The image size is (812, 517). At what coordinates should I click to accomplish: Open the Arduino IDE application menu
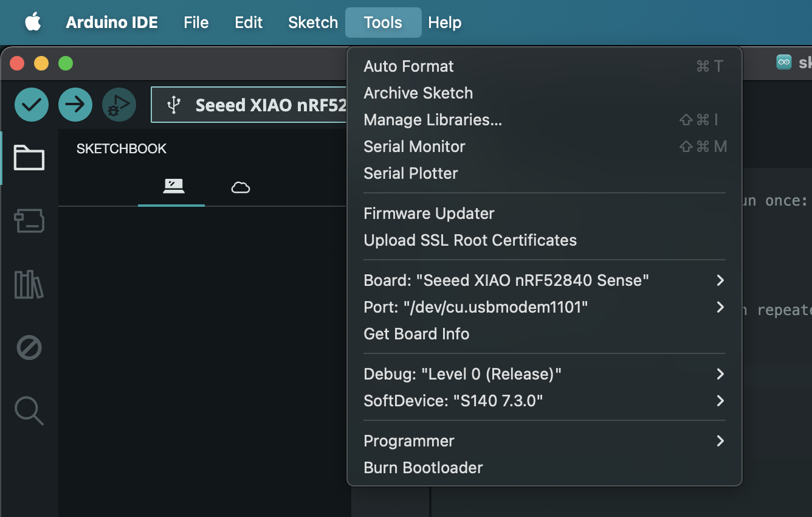pyautogui.click(x=112, y=23)
